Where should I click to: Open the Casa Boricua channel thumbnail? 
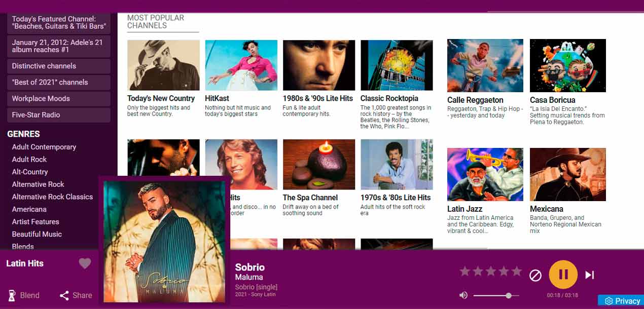[568, 66]
